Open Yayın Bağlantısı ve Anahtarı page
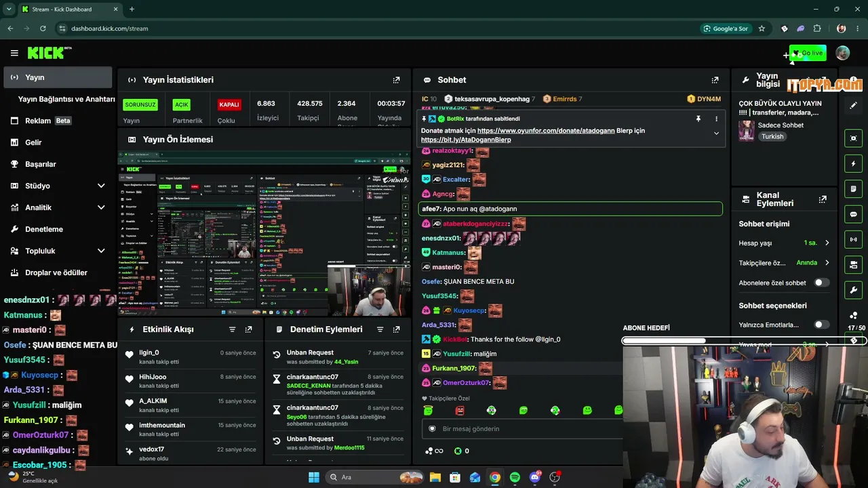 pyautogui.click(x=66, y=99)
